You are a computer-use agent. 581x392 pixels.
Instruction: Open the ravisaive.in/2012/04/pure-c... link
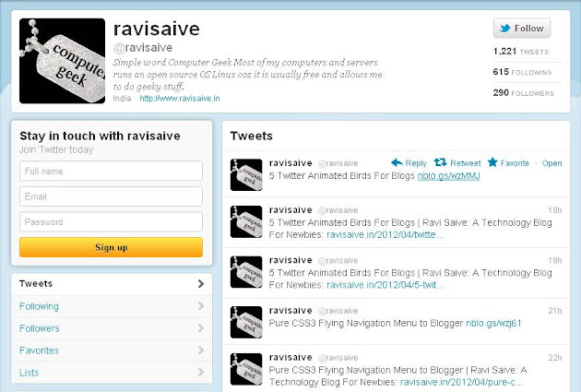click(462, 382)
